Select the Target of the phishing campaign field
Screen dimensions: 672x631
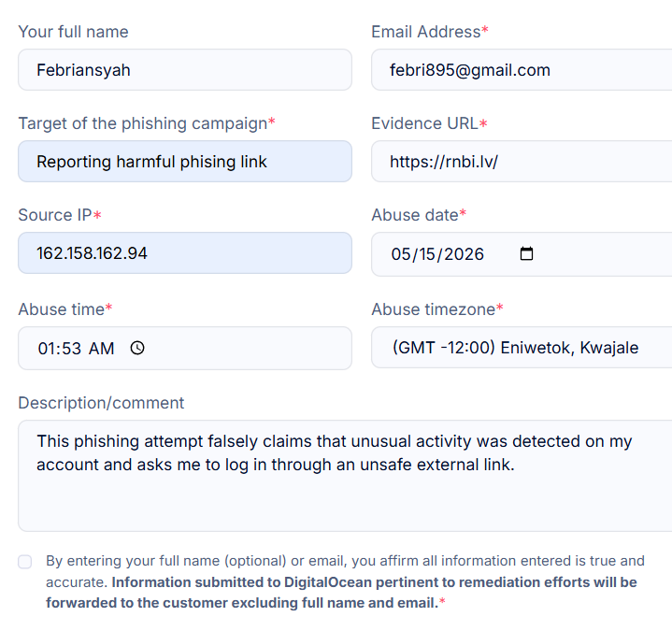185,162
